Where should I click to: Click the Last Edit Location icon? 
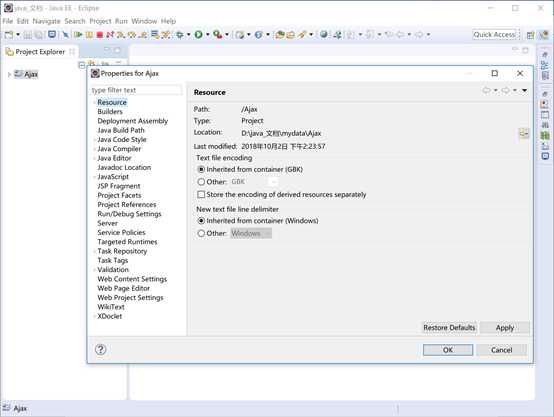pyautogui.click(x=389, y=35)
